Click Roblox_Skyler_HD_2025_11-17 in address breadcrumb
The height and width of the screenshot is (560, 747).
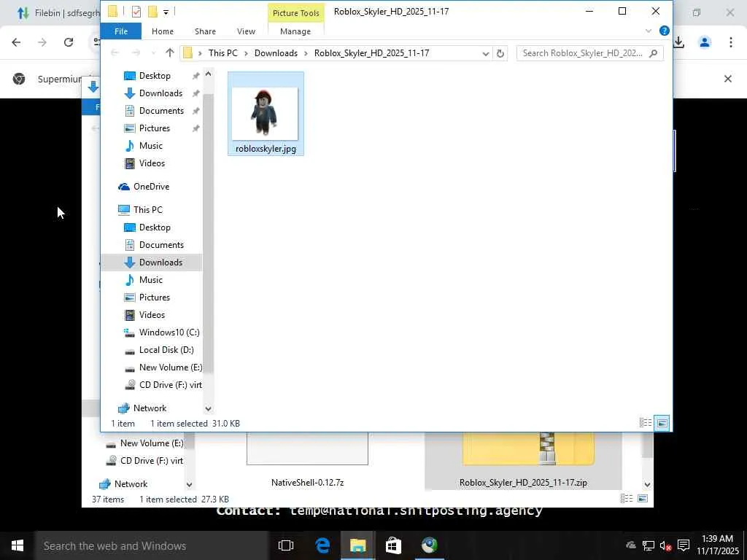click(371, 52)
